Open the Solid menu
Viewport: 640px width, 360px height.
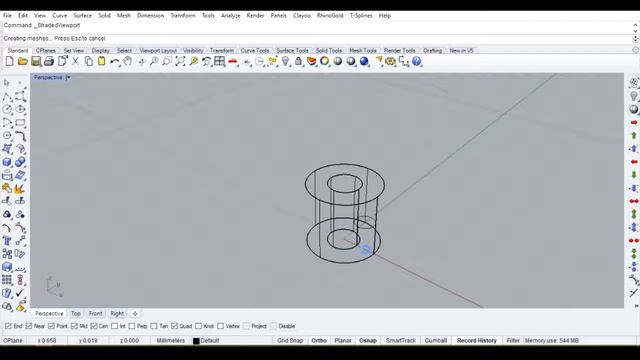tap(104, 16)
